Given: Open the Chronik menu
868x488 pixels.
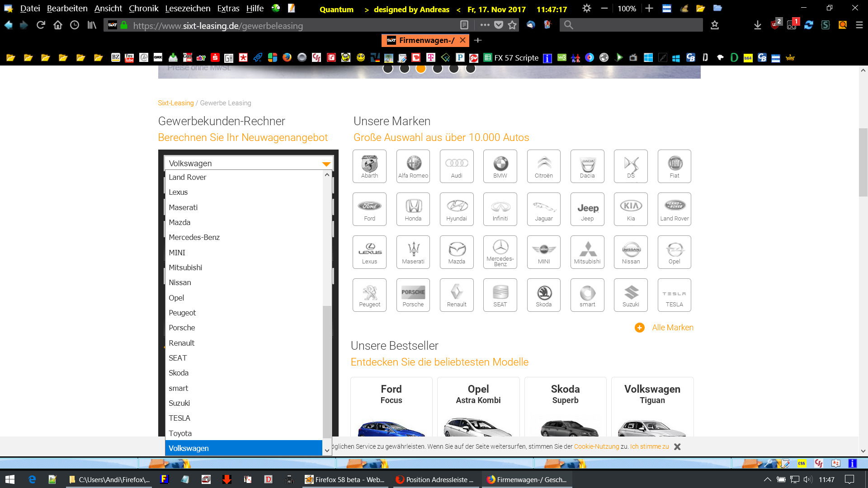Looking at the screenshot, I should coord(143,9).
